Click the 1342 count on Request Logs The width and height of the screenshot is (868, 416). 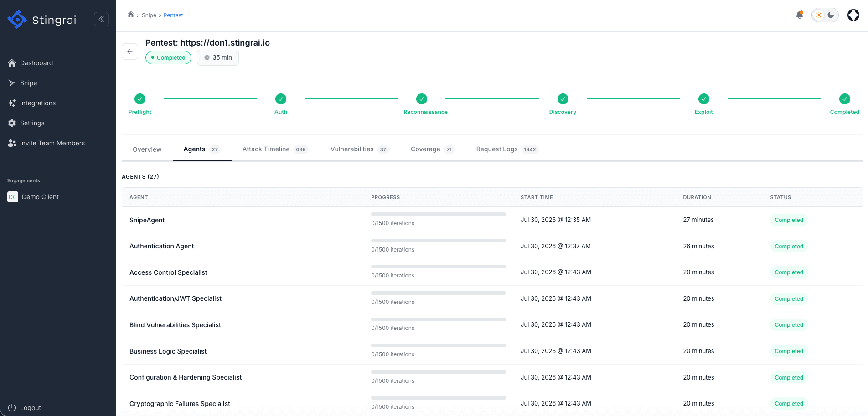coord(530,149)
